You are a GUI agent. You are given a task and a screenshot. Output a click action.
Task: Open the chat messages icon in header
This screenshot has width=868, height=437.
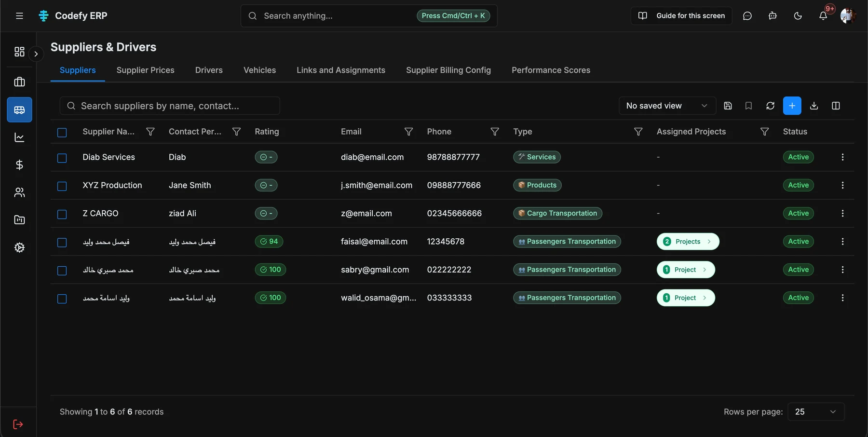pyautogui.click(x=747, y=16)
